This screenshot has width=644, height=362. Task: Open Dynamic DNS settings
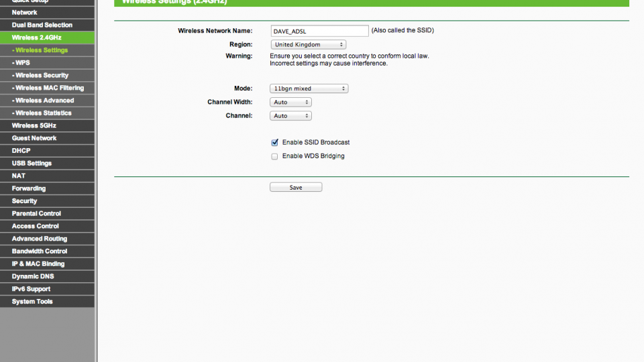pos(47,277)
